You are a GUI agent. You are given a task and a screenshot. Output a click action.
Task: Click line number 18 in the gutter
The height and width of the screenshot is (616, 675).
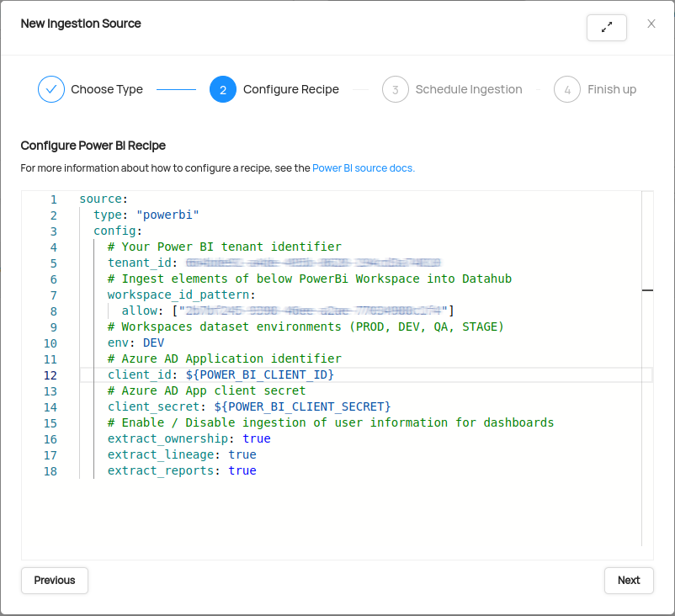point(50,471)
